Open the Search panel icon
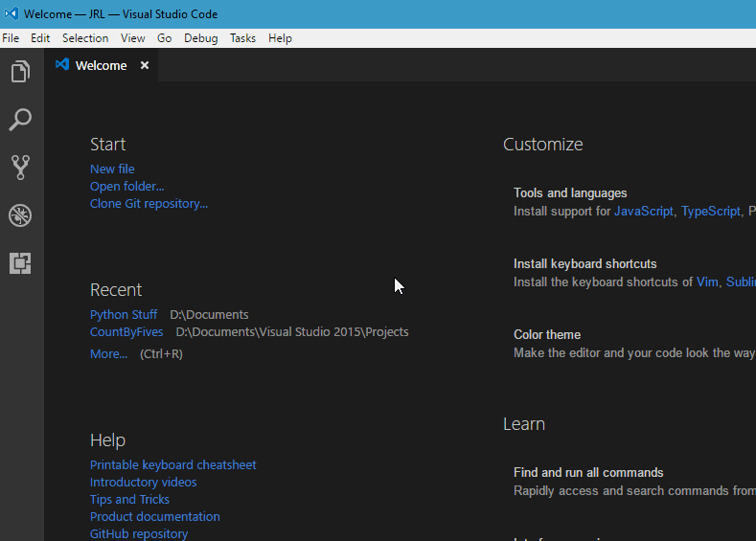 tap(20, 120)
